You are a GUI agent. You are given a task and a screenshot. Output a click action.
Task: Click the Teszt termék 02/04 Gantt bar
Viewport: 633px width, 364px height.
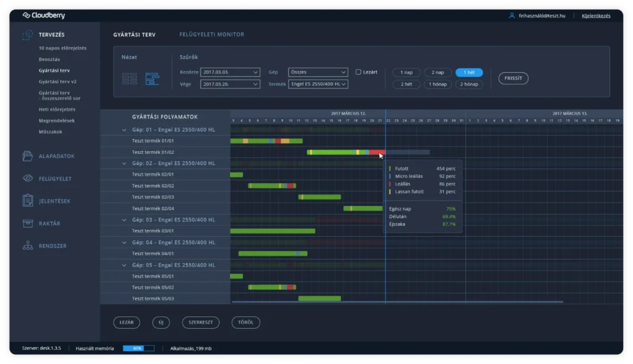363,209
